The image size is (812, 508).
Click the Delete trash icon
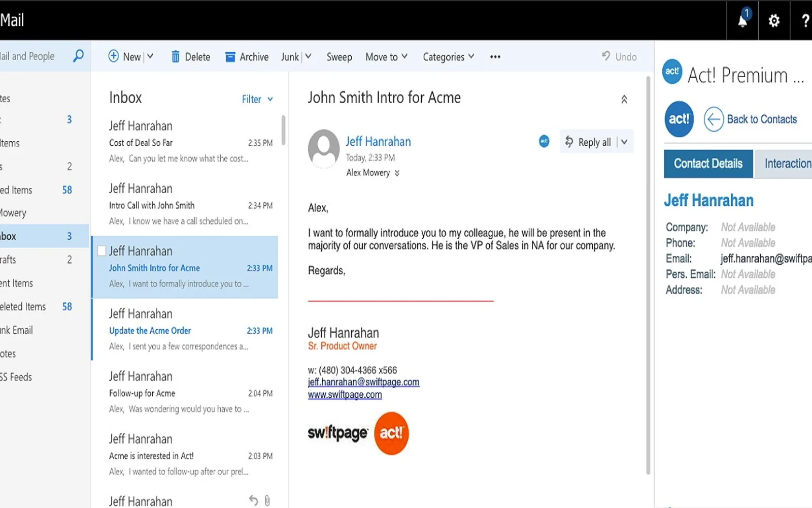coord(175,57)
